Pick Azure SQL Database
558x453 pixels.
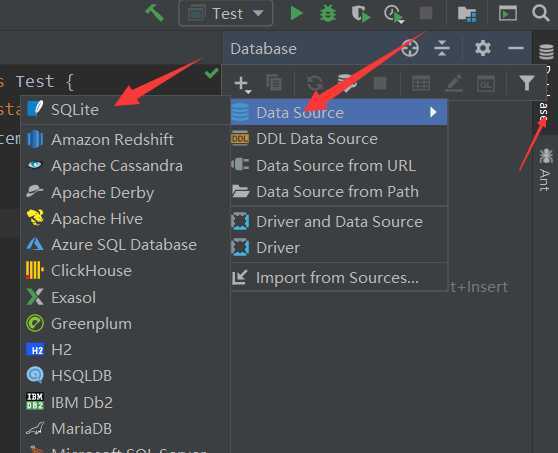[x=125, y=245]
